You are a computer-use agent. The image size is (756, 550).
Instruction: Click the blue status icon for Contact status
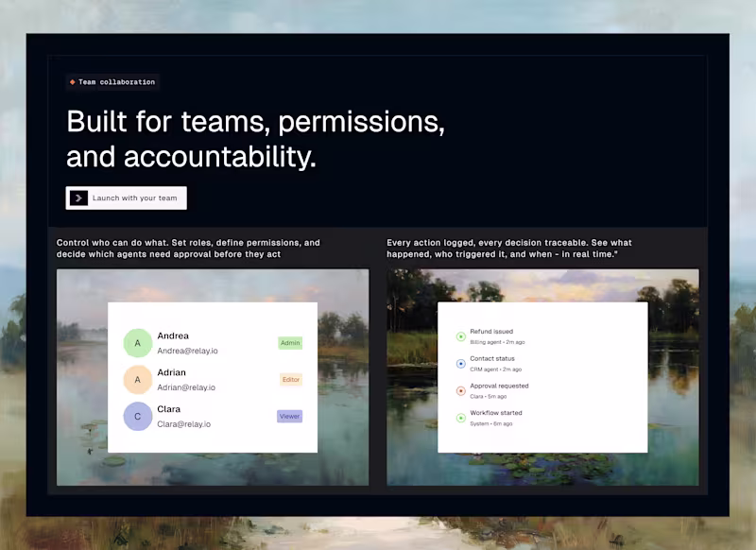tap(461, 364)
